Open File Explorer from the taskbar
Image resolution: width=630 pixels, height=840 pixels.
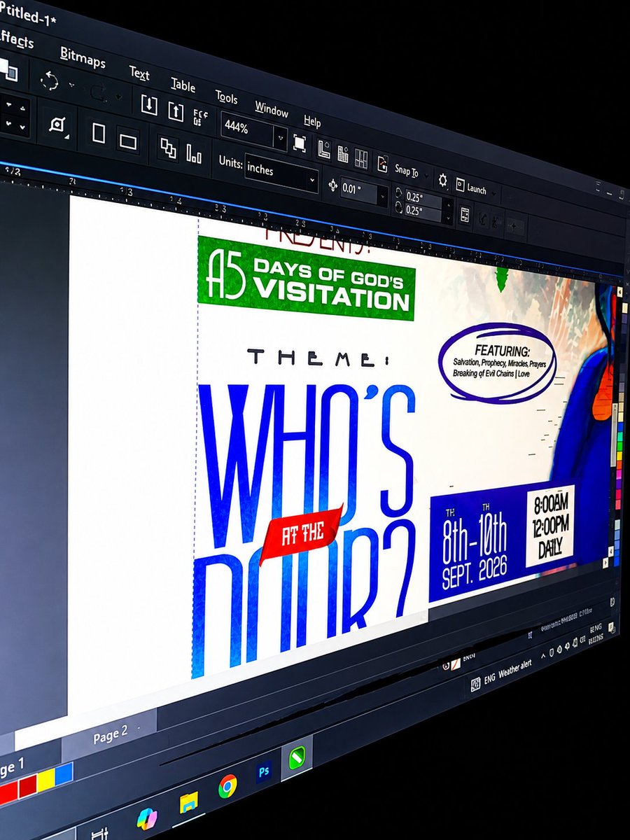(188, 802)
